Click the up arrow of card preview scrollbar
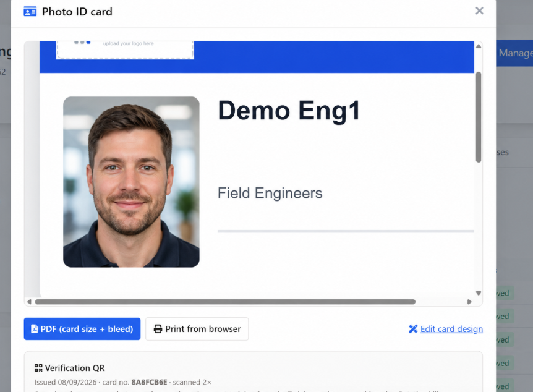 pyautogui.click(x=478, y=46)
